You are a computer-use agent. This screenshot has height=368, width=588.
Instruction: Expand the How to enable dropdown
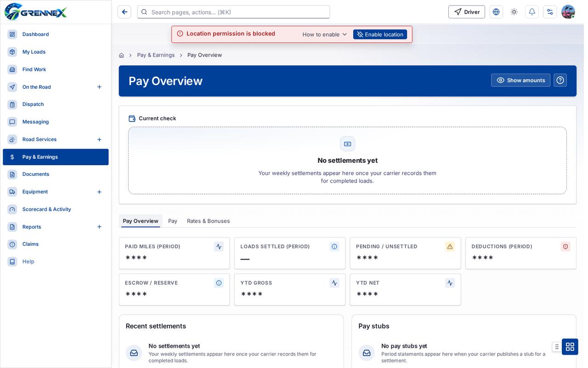click(x=325, y=34)
